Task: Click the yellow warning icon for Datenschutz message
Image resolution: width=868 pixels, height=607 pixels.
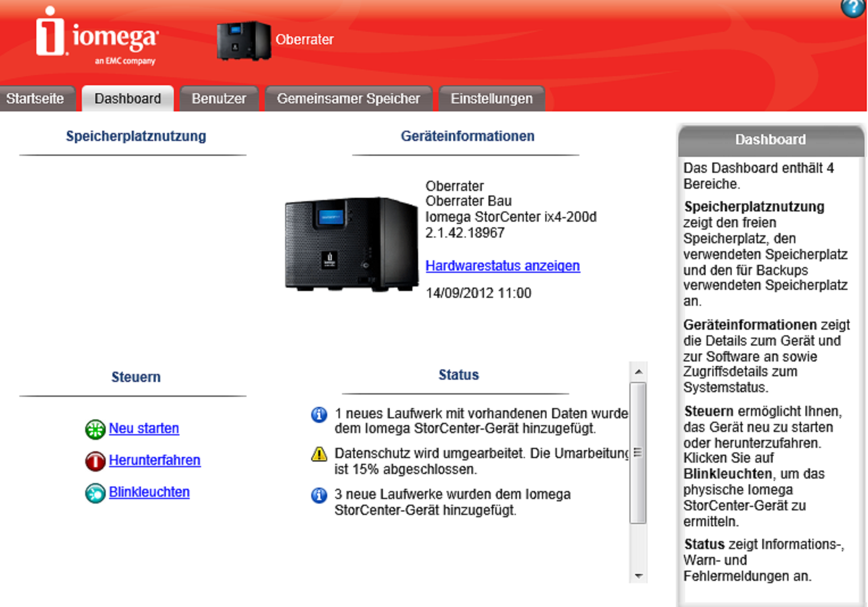Action: pos(319,454)
